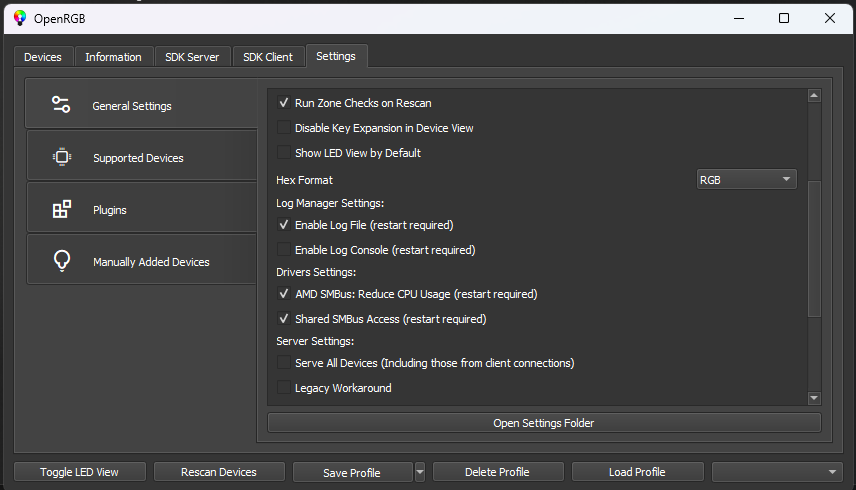856x490 pixels.
Task: Click the settings list vertical scrollbar
Action: pos(814,248)
